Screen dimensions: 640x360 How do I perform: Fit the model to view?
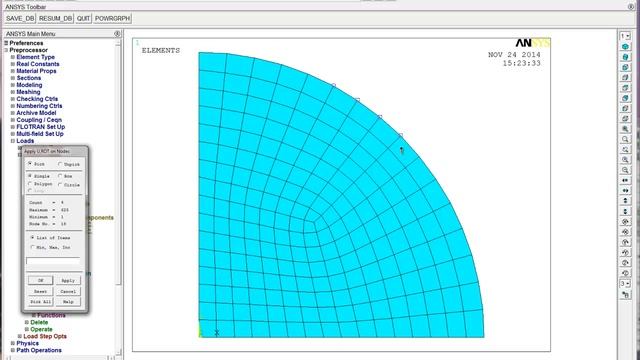pos(625,129)
